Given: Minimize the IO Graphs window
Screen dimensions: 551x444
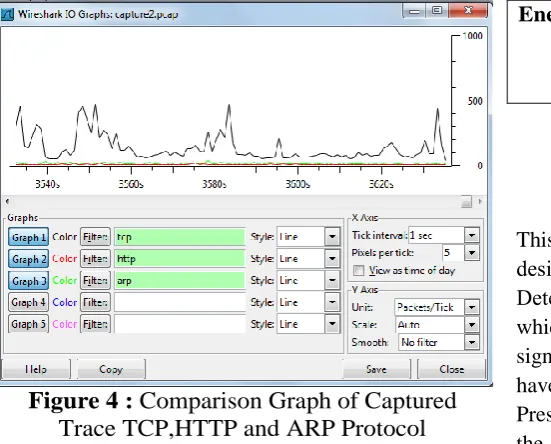Looking at the screenshot, I should [414, 11].
